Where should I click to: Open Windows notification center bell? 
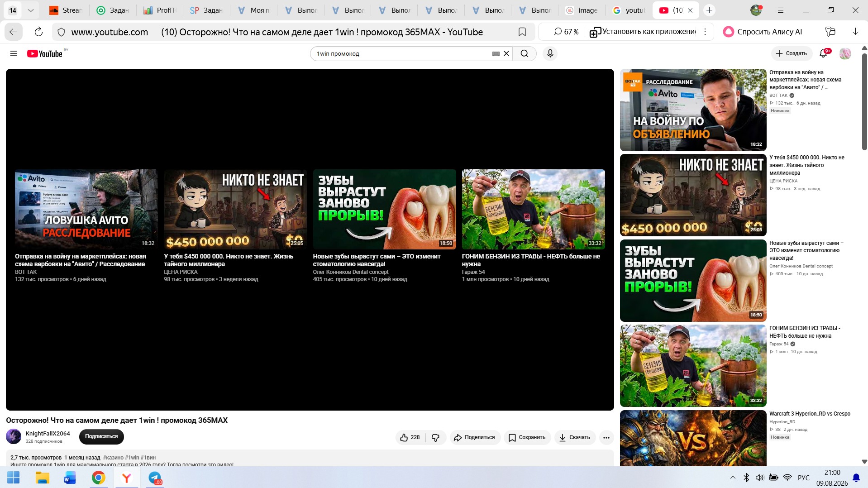coord(856,478)
